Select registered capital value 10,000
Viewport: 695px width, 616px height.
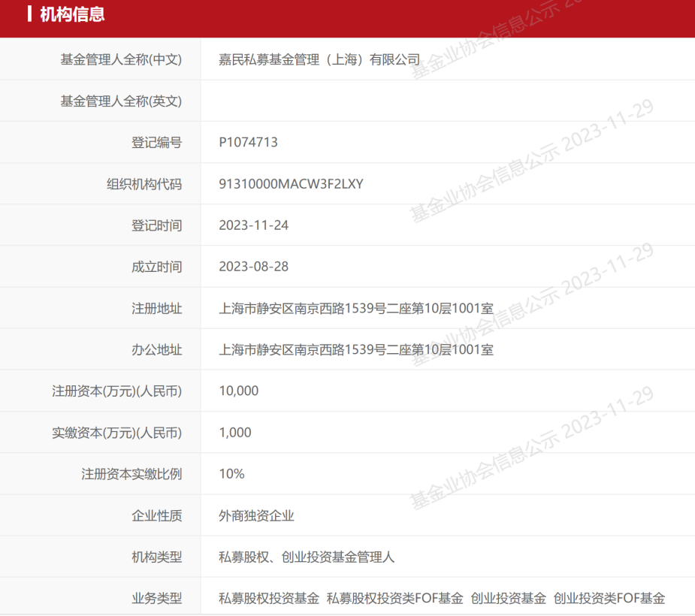click(x=238, y=391)
